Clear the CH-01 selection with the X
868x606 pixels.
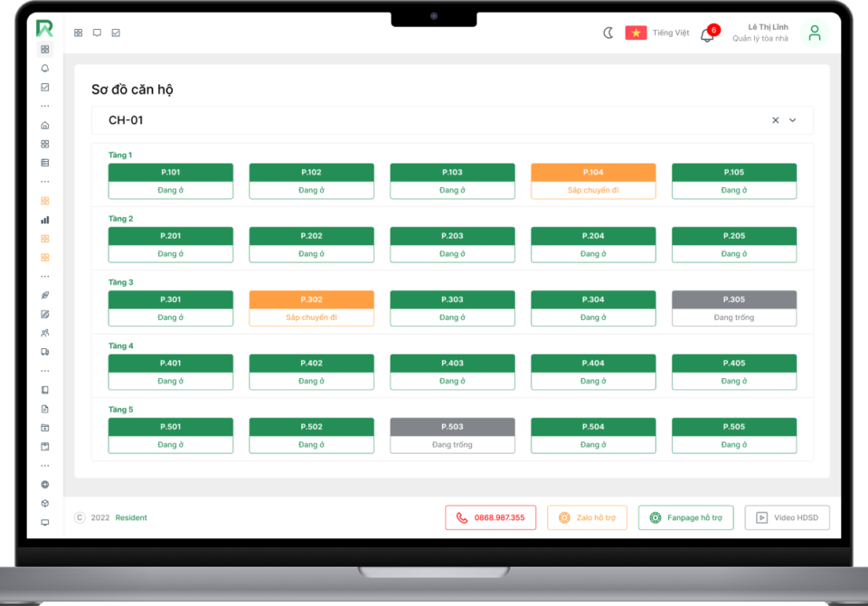(775, 120)
